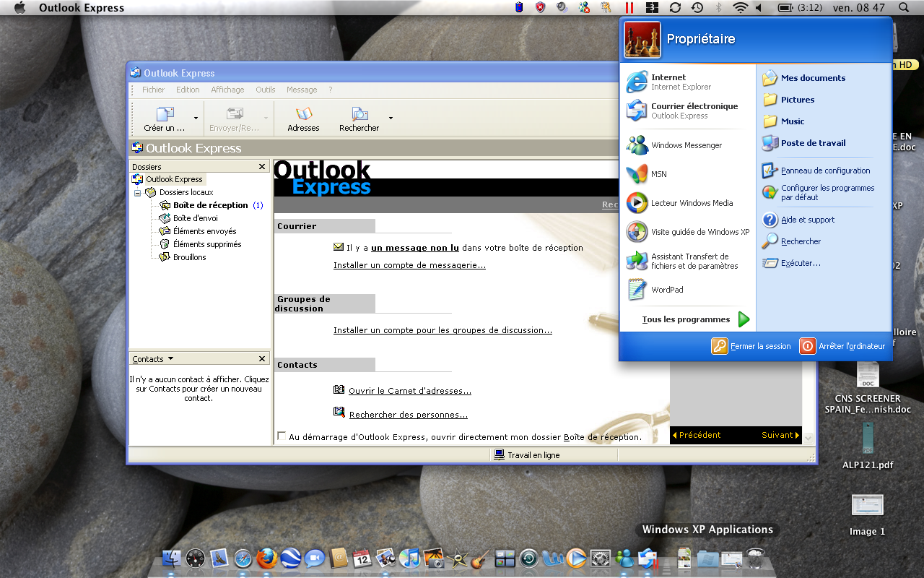The image size is (924, 578).
Task: Open the Pictures folder in Start menu
Action: pyautogui.click(x=788, y=100)
